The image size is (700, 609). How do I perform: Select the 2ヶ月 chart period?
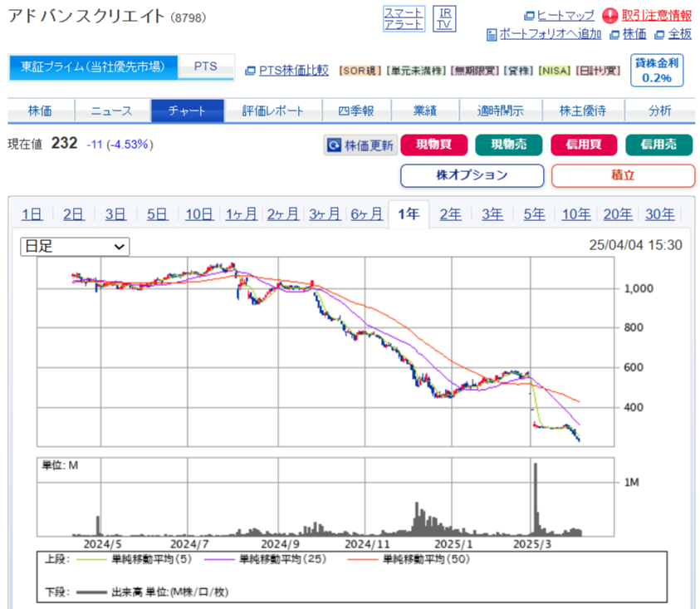click(x=283, y=214)
